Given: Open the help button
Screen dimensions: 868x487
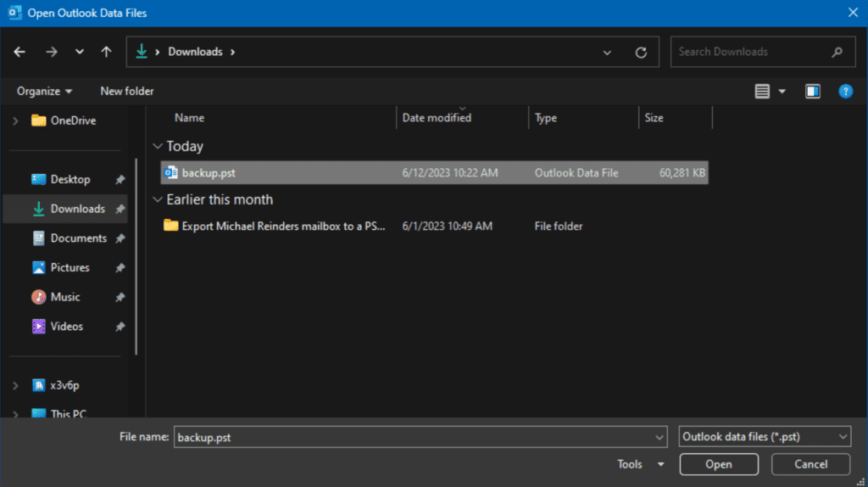Looking at the screenshot, I should pos(845,92).
